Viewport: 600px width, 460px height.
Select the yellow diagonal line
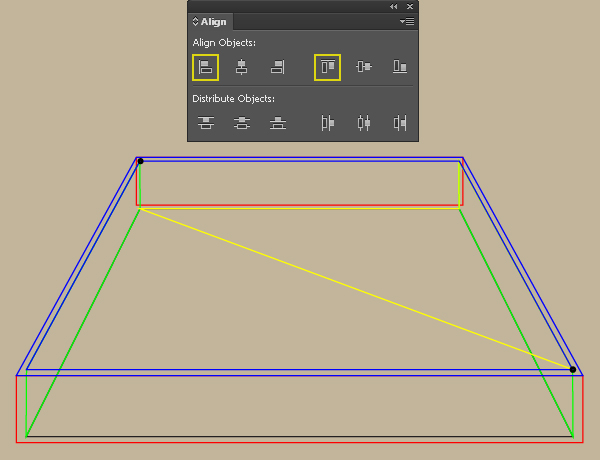point(356,289)
